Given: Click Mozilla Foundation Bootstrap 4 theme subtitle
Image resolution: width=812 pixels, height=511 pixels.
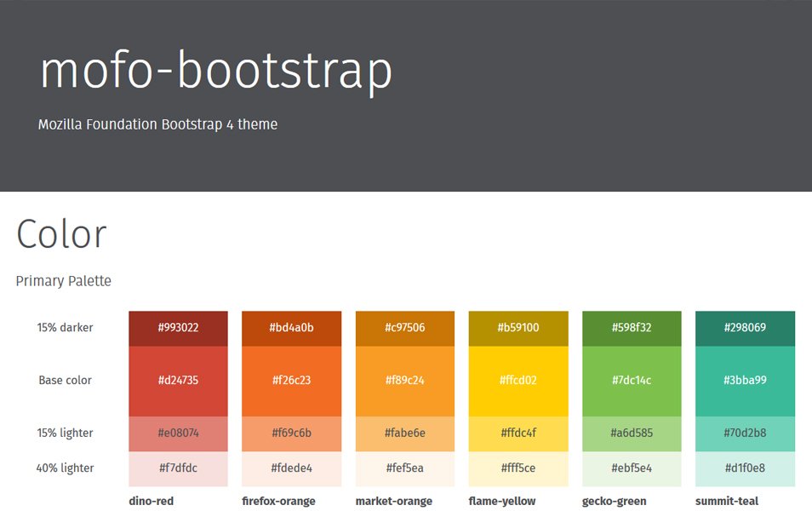Looking at the screenshot, I should 157,124.
